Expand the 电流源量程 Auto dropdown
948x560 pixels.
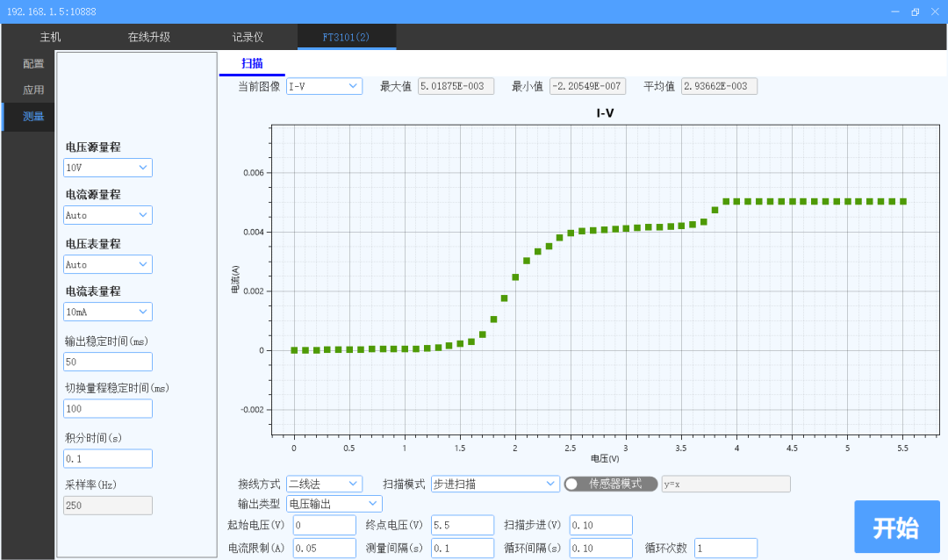[x=108, y=215]
